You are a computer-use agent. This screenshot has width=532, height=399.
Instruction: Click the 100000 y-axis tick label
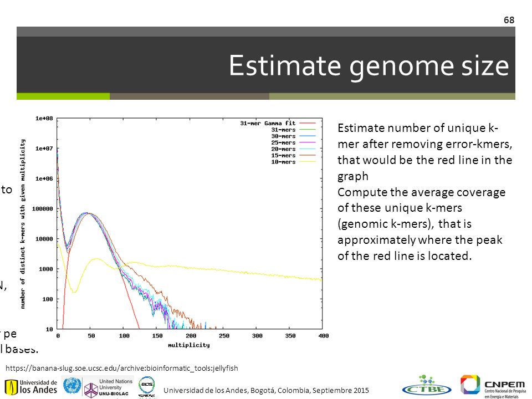43,209
